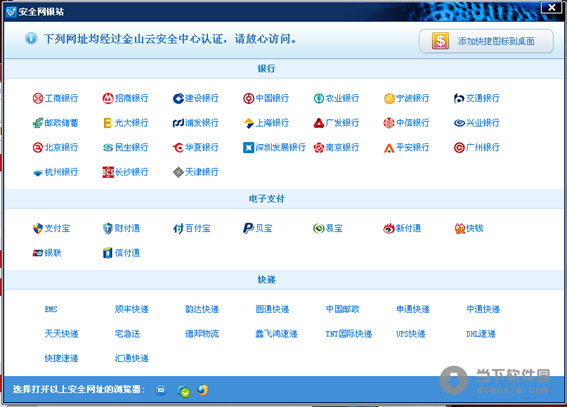The height and width of the screenshot is (407, 567).
Task: Click the 平安银行 orange A icon
Action: tap(389, 147)
